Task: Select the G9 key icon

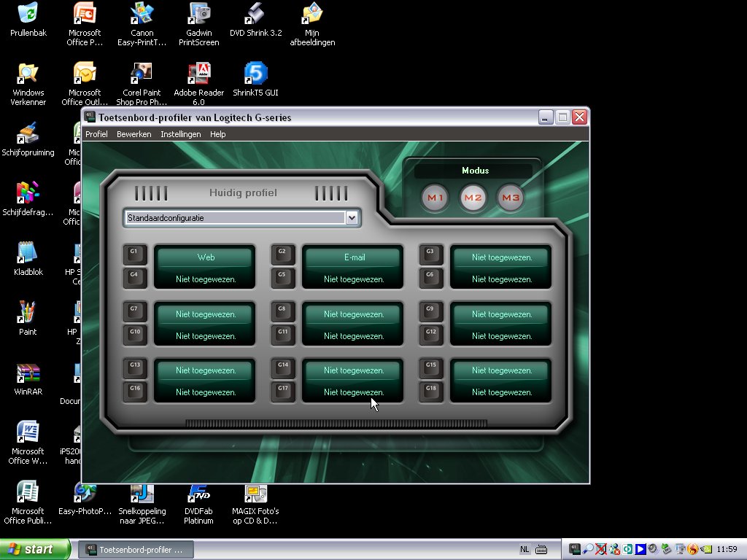Action: pyautogui.click(x=430, y=312)
